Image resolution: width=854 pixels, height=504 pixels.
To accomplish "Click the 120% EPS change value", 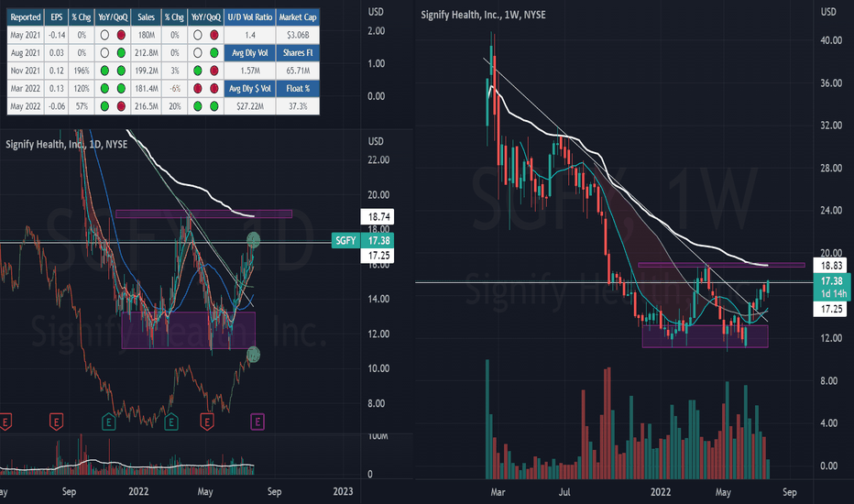I will [82, 88].
